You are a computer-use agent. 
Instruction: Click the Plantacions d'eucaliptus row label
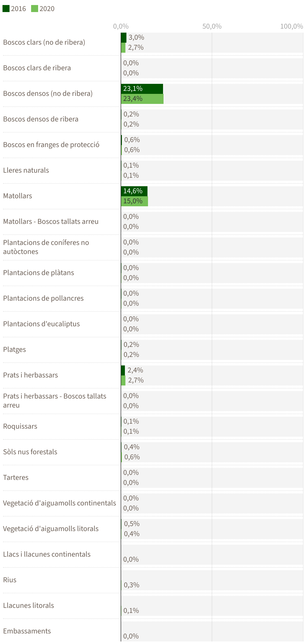[x=41, y=324]
